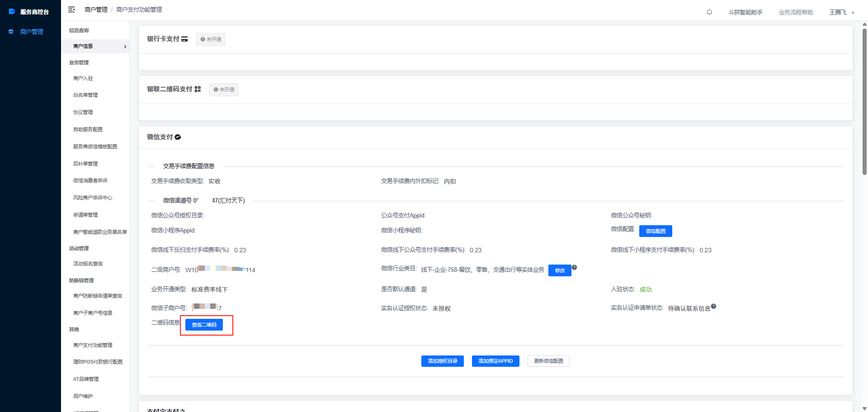This screenshot has height=412, width=868.
Task: Open 商户入驻 menu item
Action: 83,78
